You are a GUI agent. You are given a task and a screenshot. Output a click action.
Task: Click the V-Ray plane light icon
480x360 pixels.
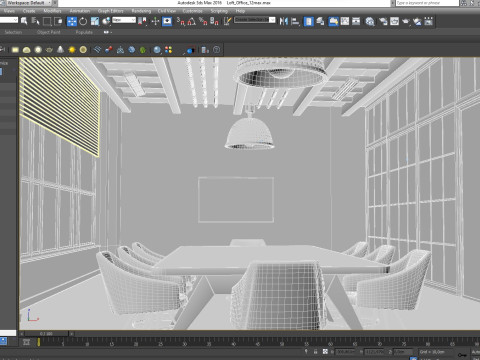click(15, 50)
